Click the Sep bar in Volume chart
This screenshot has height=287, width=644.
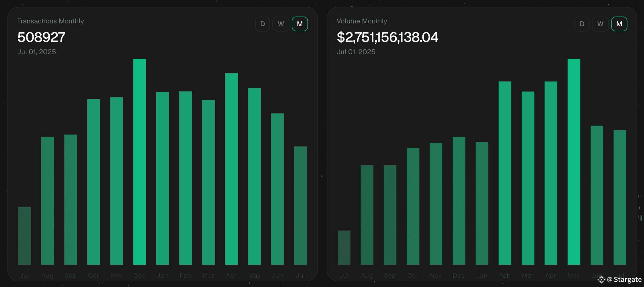coord(390,215)
